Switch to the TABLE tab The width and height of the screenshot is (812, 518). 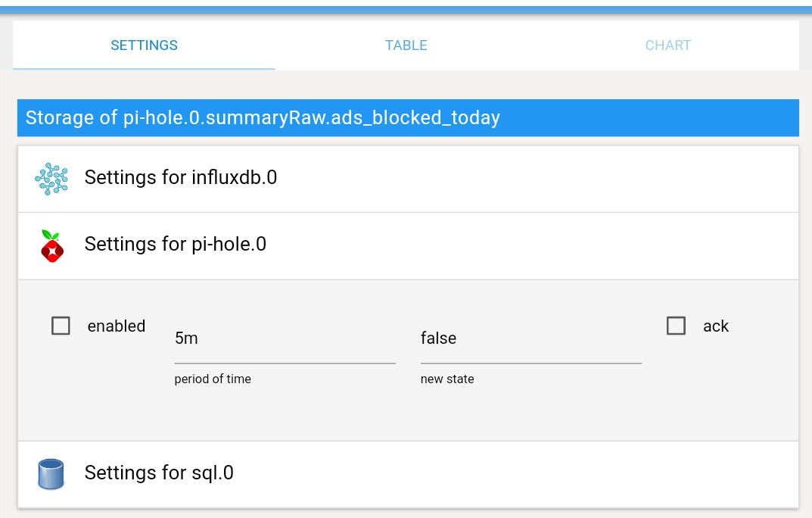click(x=406, y=45)
